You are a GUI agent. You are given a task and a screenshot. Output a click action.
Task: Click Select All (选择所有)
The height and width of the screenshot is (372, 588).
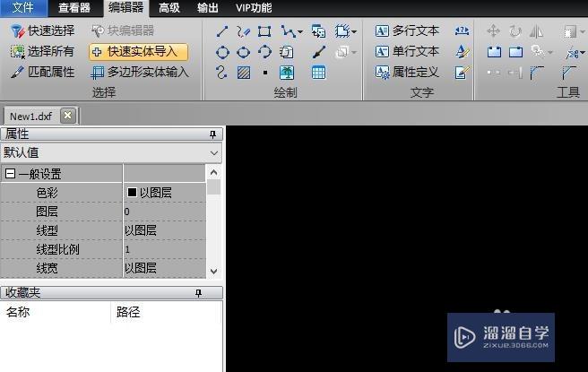coord(42,51)
